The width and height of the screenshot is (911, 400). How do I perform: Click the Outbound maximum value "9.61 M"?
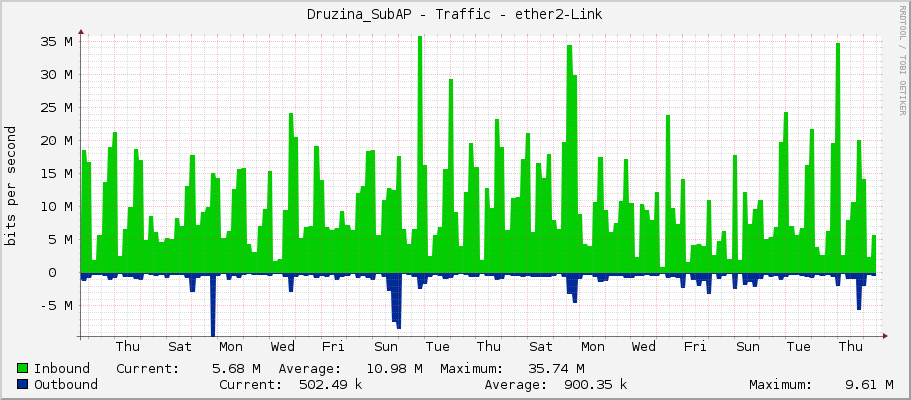click(869, 384)
